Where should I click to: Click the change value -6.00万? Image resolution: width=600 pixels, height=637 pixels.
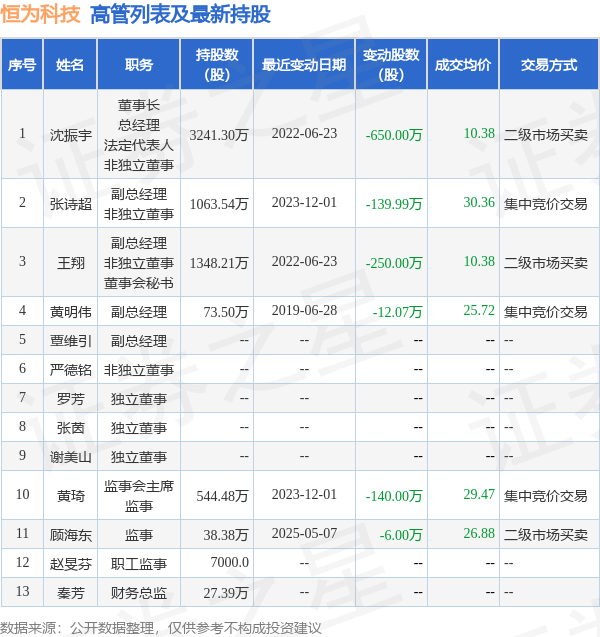coord(401,535)
